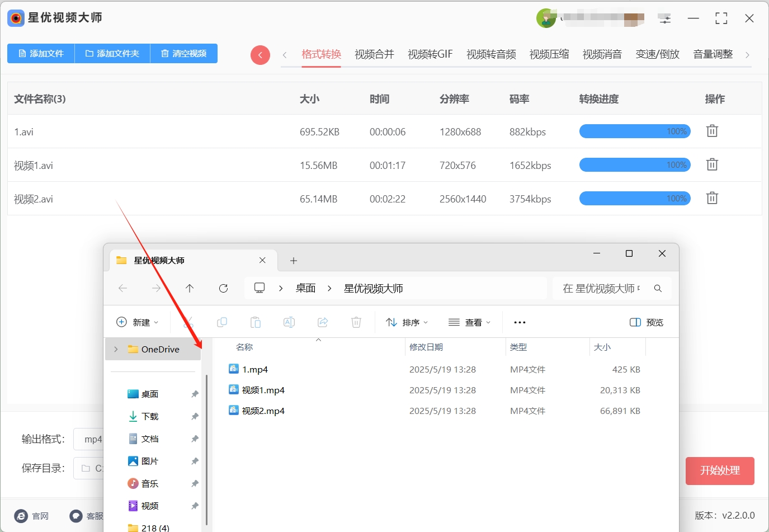This screenshot has width=769, height=532.
Task: Click progress bar for 视频1.avi
Action: (x=635, y=165)
